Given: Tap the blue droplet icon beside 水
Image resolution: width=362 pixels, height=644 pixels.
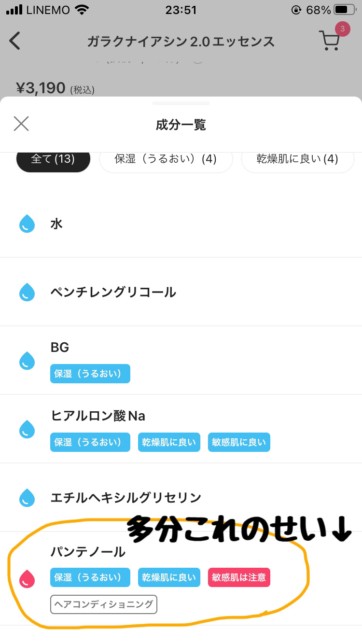Looking at the screenshot, I should 27,224.
